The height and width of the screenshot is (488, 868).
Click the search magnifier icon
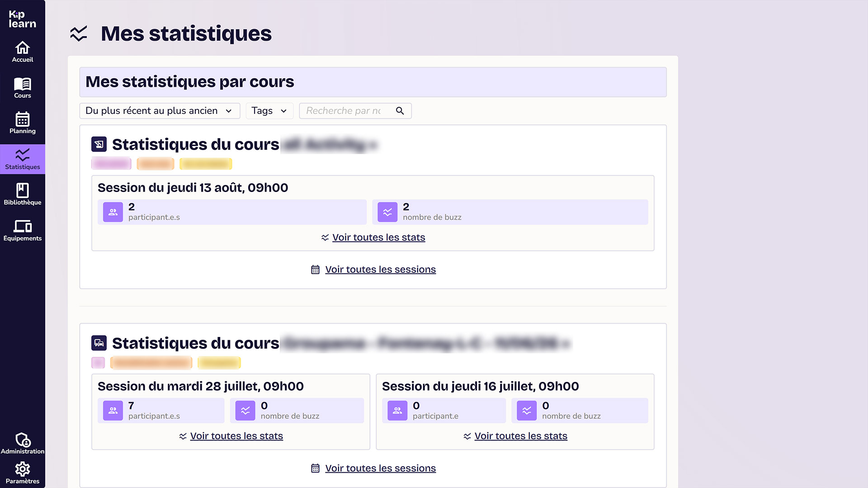coord(400,111)
